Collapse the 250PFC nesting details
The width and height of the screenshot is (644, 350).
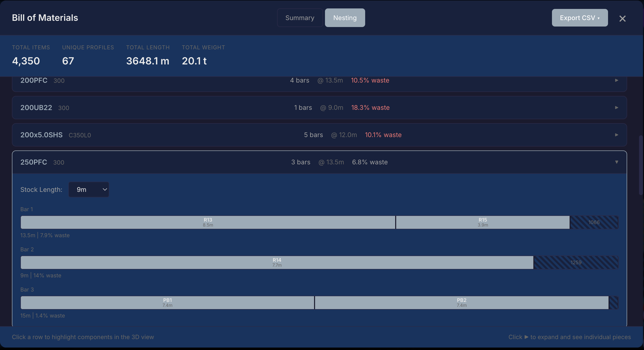(616, 162)
